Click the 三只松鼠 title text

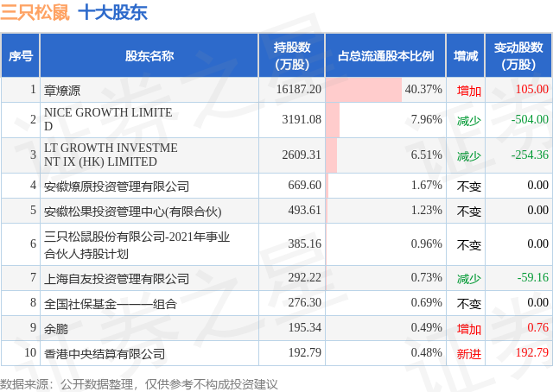(35, 12)
